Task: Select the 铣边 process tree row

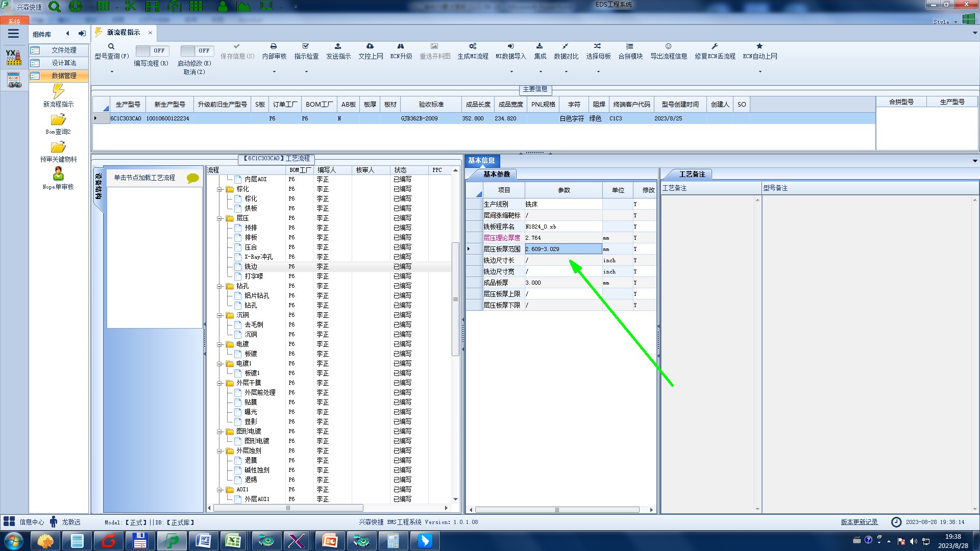Action: pos(329,267)
